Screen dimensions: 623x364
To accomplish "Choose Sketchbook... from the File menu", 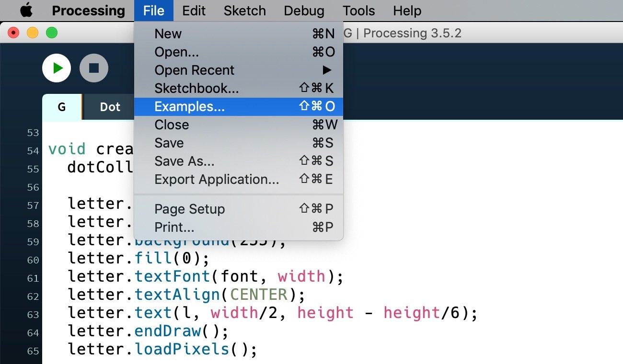I will point(239,89).
